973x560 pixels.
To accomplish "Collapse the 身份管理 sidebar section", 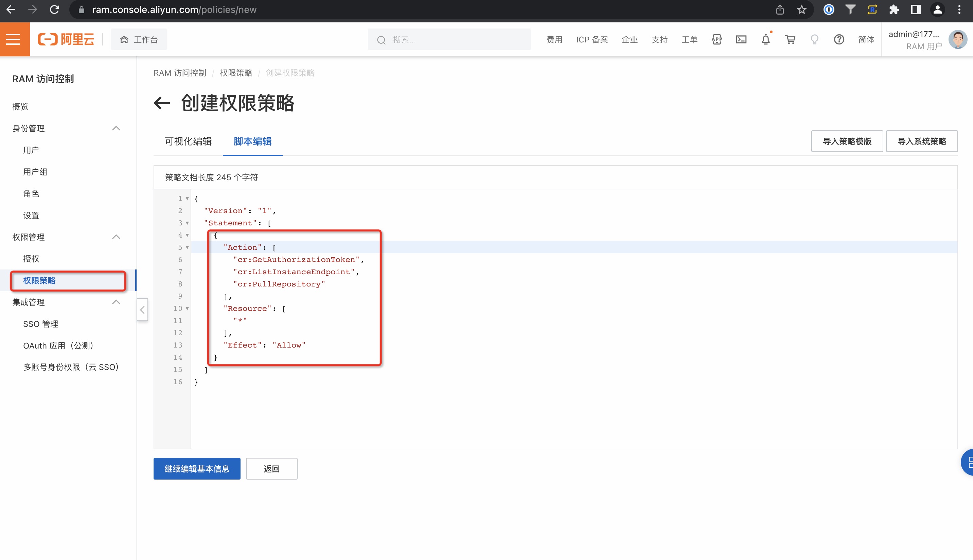I will 116,128.
